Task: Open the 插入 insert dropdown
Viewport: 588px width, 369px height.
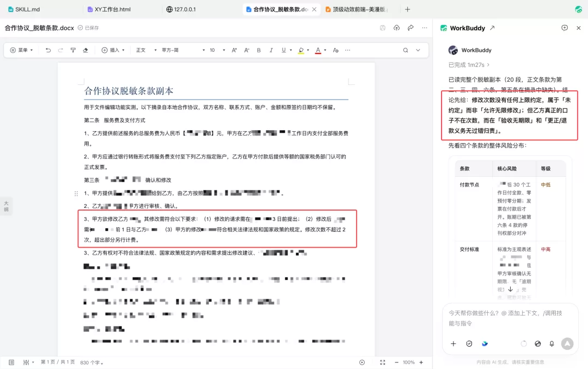Action: coord(113,50)
